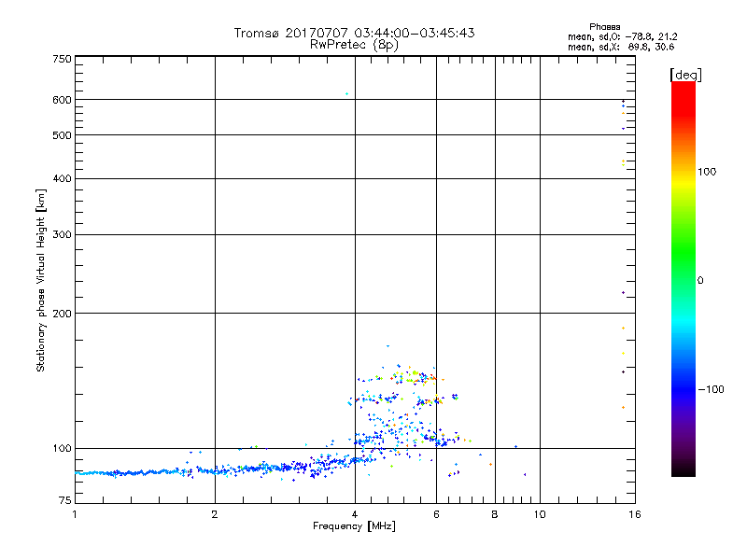
Task: Click the x-axis tick label '4'
Action: tap(355, 514)
